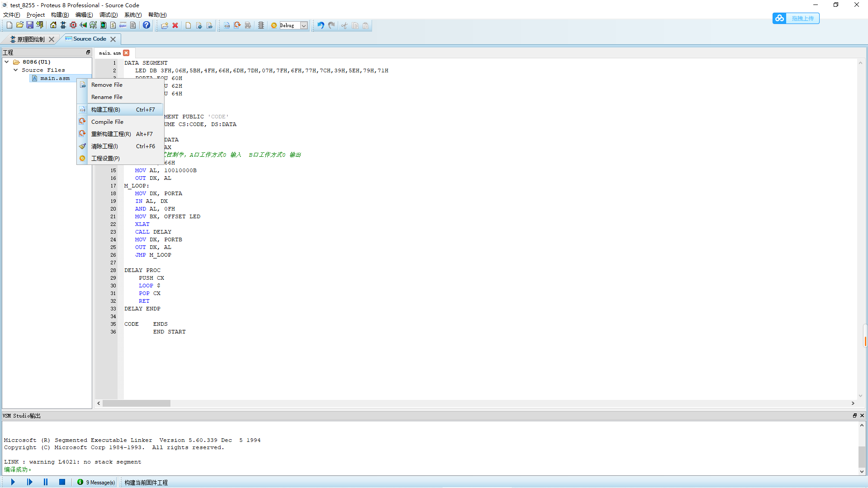Select main.asm source file

pos(54,77)
